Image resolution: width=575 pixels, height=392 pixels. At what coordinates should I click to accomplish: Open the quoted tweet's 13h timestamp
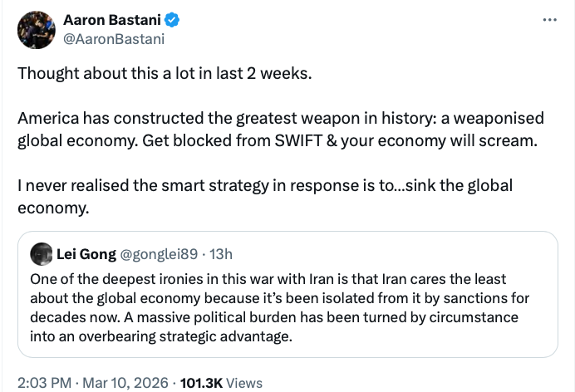[x=223, y=254]
